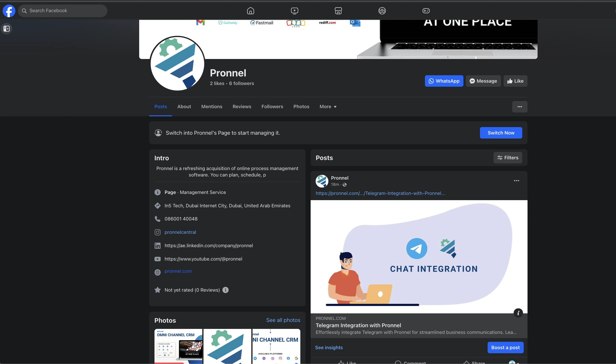Viewport: 616px width, 364px height.
Task: Select the Posts tab on profile
Action: coord(160,107)
